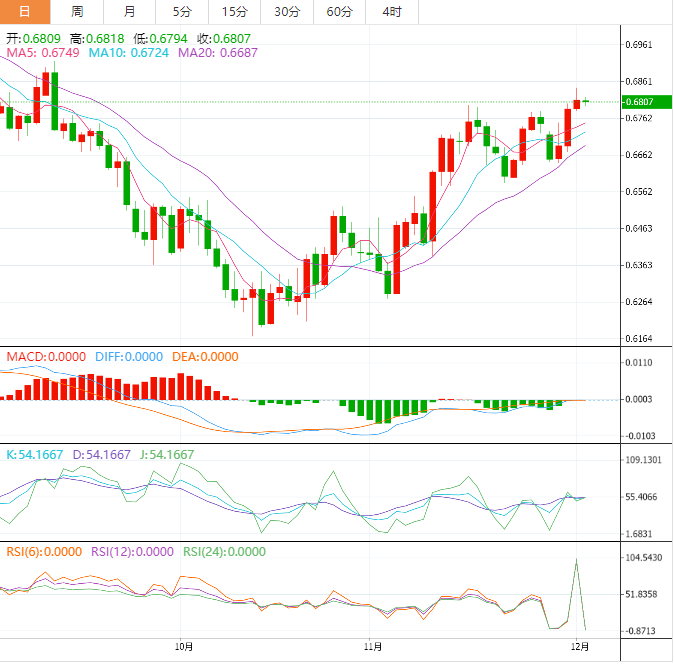This screenshot has width=674, height=667.
Task: Click the RSI(6) indicator label
Action: click(x=44, y=551)
